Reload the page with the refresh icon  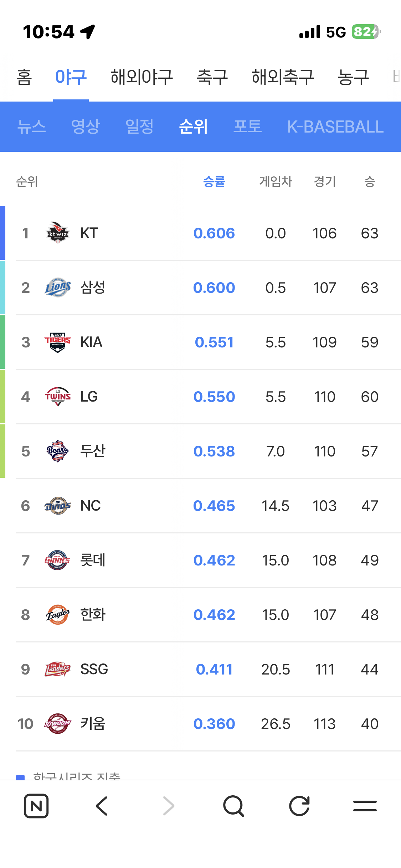(299, 806)
